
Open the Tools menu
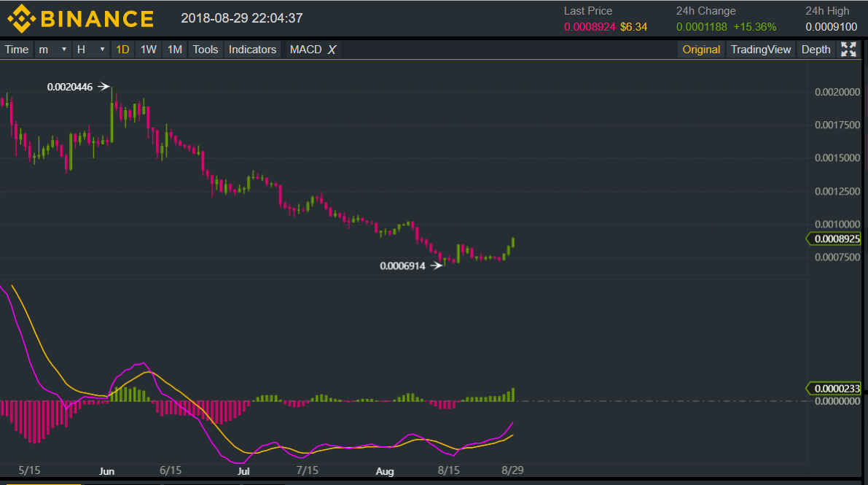[x=206, y=50]
